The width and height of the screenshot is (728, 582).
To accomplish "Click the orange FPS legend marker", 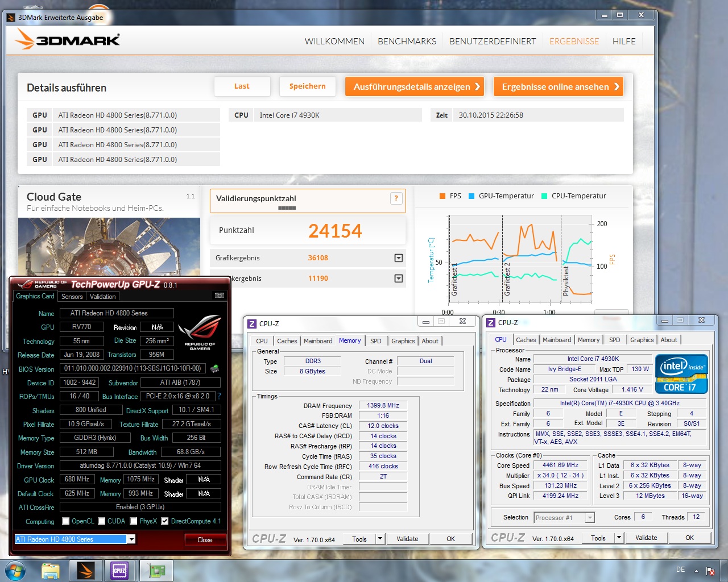I will click(x=442, y=196).
